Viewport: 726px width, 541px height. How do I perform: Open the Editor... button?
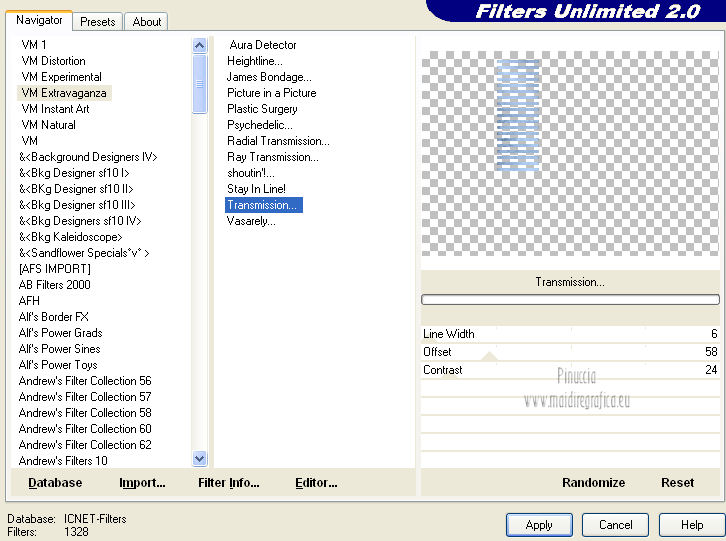coord(316,483)
